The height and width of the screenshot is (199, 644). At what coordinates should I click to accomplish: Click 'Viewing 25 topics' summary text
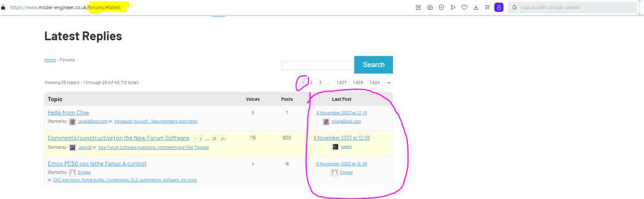pyautogui.click(x=92, y=83)
